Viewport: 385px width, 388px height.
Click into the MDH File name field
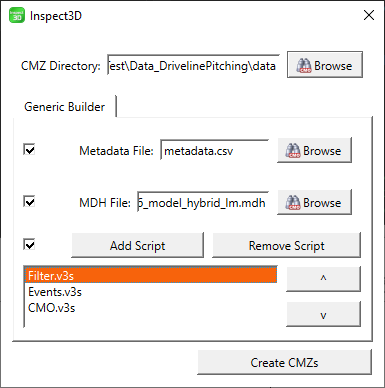[x=203, y=202]
